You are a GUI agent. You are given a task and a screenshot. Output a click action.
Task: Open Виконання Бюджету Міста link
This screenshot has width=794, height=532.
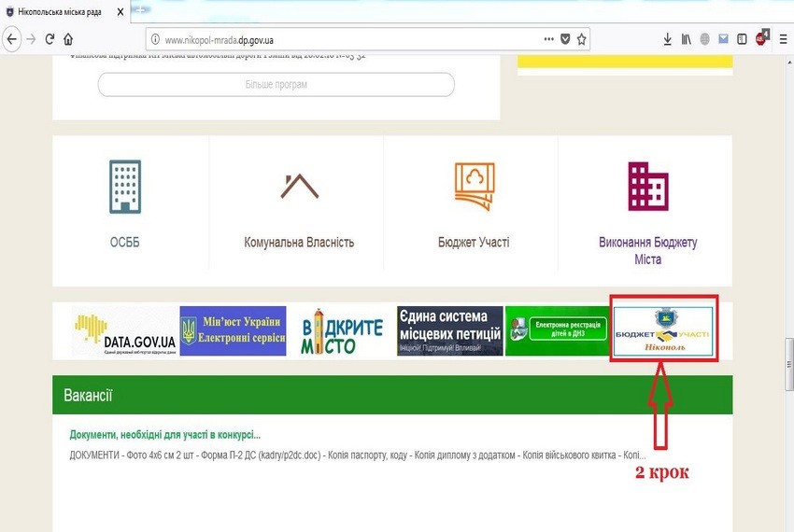pyautogui.click(x=647, y=250)
